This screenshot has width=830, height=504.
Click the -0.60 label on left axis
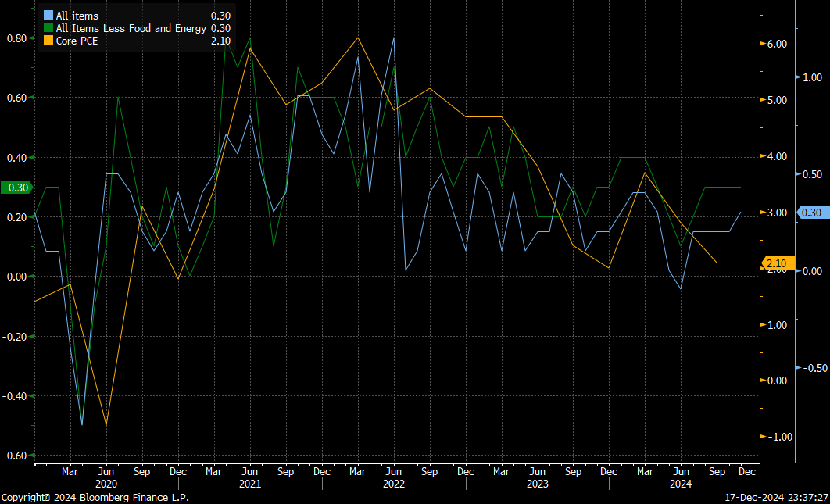[16, 456]
